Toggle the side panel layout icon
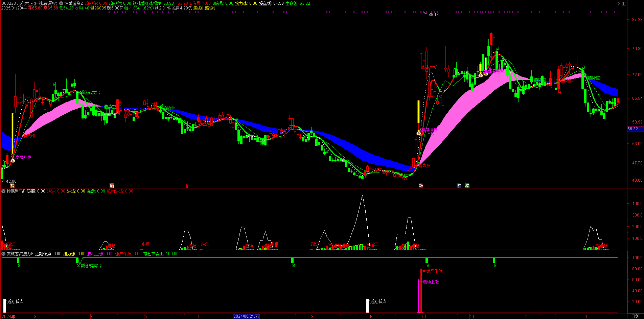 (624, 3)
